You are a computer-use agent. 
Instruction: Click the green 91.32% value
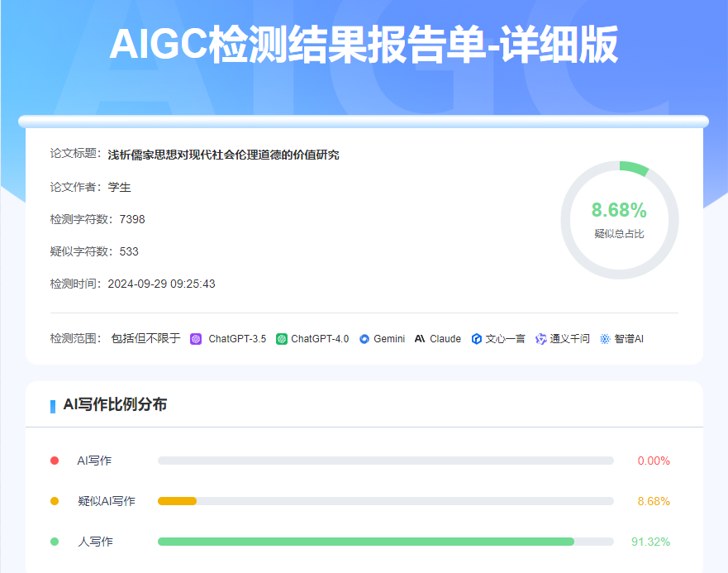coord(650,542)
